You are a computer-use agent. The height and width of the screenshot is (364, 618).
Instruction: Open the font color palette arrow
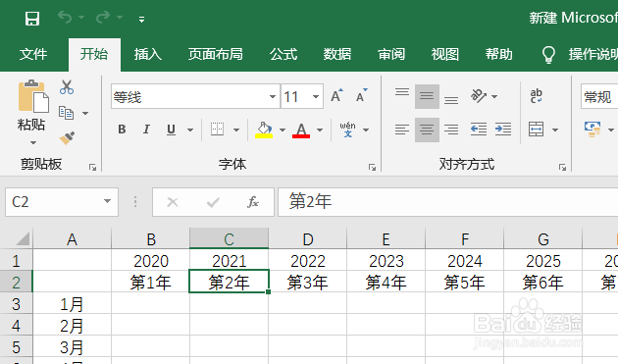[x=320, y=130]
